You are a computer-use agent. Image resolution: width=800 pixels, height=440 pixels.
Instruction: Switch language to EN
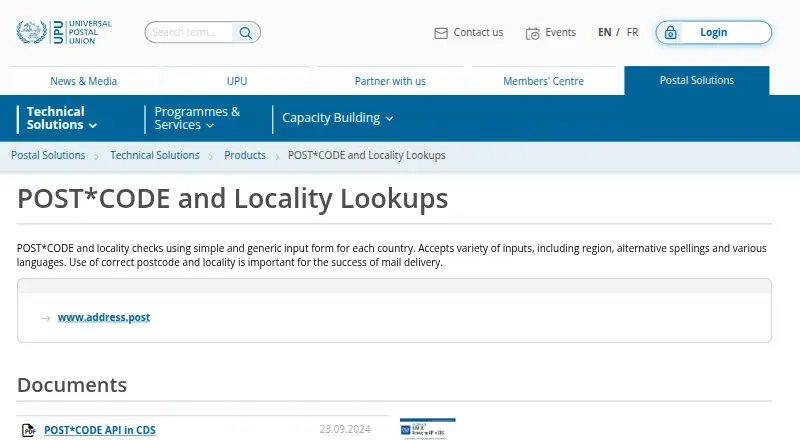coord(605,32)
